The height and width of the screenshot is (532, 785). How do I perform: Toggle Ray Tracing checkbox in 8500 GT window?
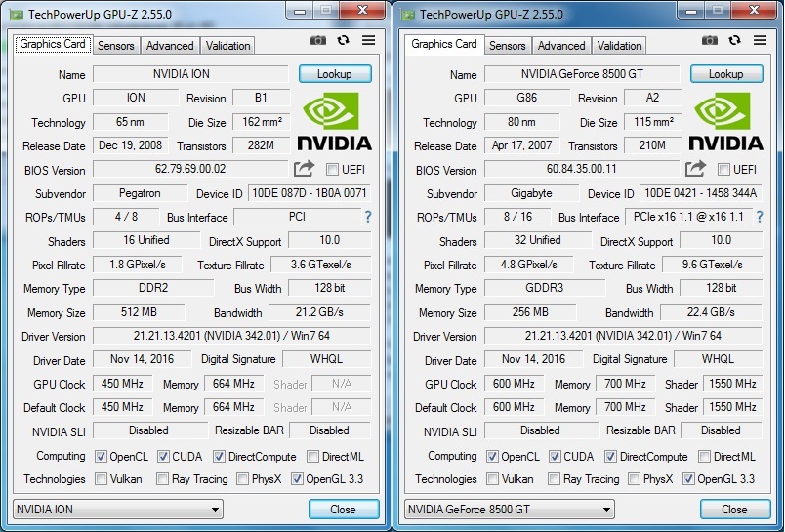click(x=554, y=479)
